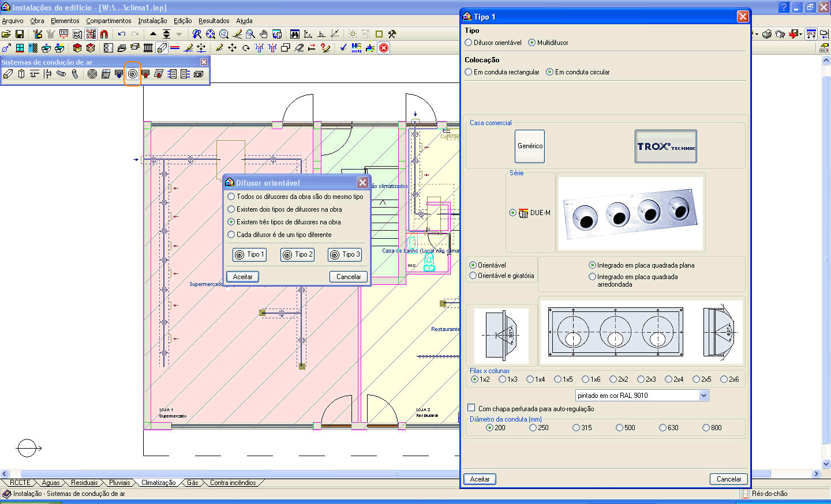The image size is (831, 504).
Task: Select the hand pan tool
Action: (x=264, y=35)
